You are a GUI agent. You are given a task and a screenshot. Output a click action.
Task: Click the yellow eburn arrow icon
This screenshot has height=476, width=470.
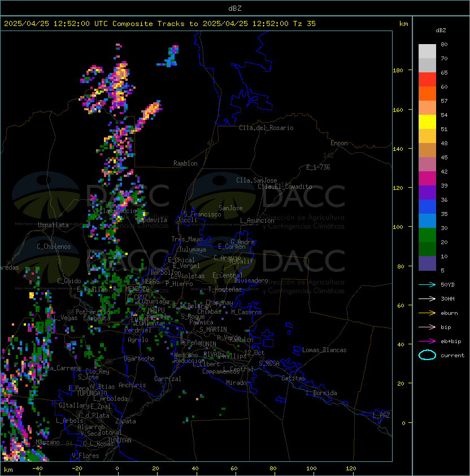coord(427,313)
